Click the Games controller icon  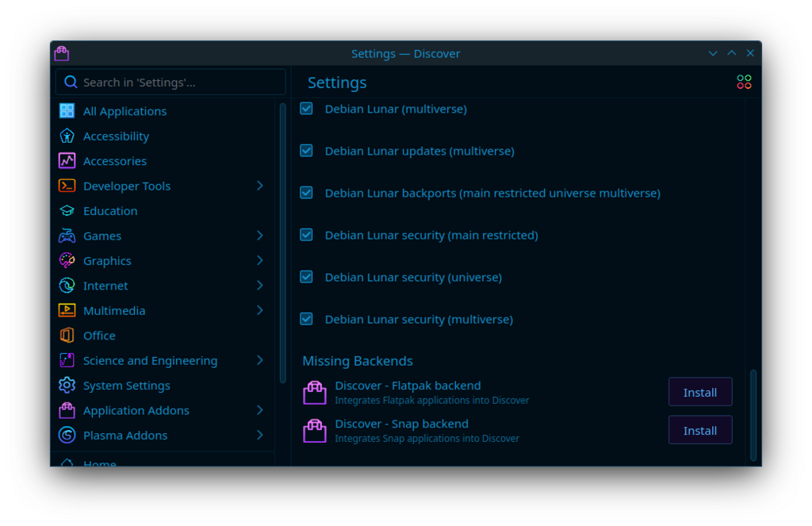pyautogui.click(x=67, y=236)
